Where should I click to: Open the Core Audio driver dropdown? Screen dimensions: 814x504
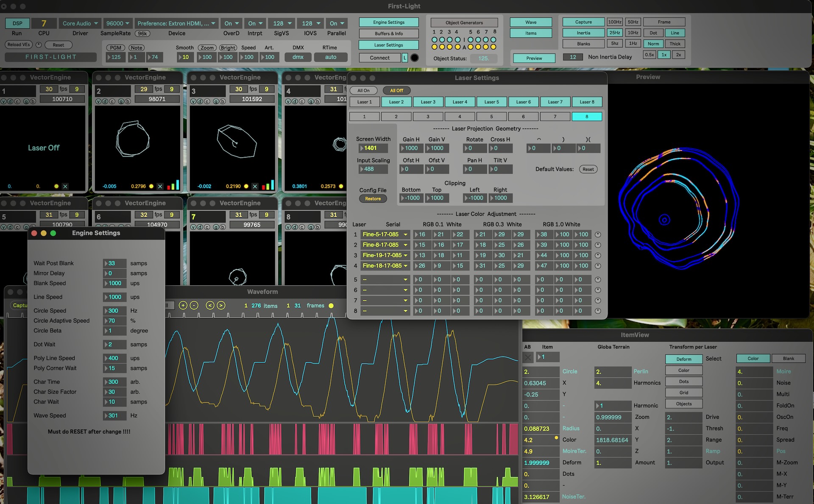[x=80, y=23]
